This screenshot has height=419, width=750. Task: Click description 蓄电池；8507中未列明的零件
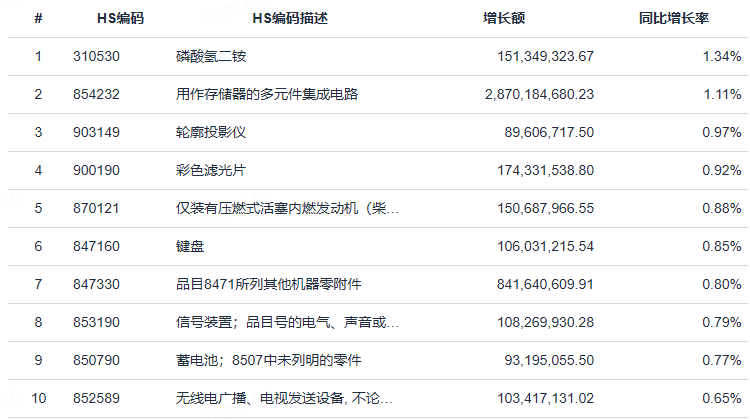tap(269, 360)
